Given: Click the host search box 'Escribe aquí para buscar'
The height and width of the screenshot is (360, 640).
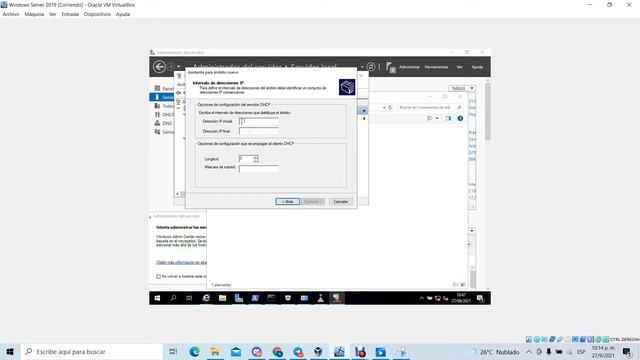Looking at the screenshot, I should pyautogui.click(x=91, y=351).
